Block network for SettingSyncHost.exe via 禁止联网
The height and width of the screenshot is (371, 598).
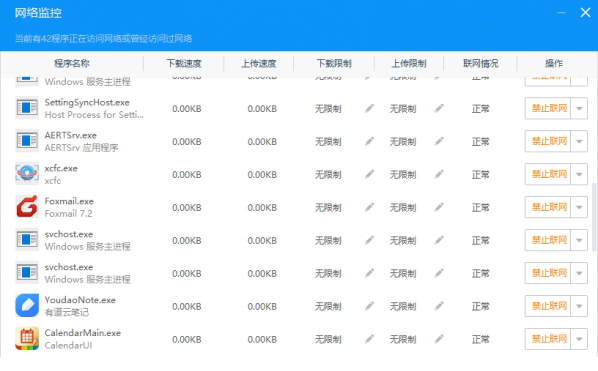548,108
